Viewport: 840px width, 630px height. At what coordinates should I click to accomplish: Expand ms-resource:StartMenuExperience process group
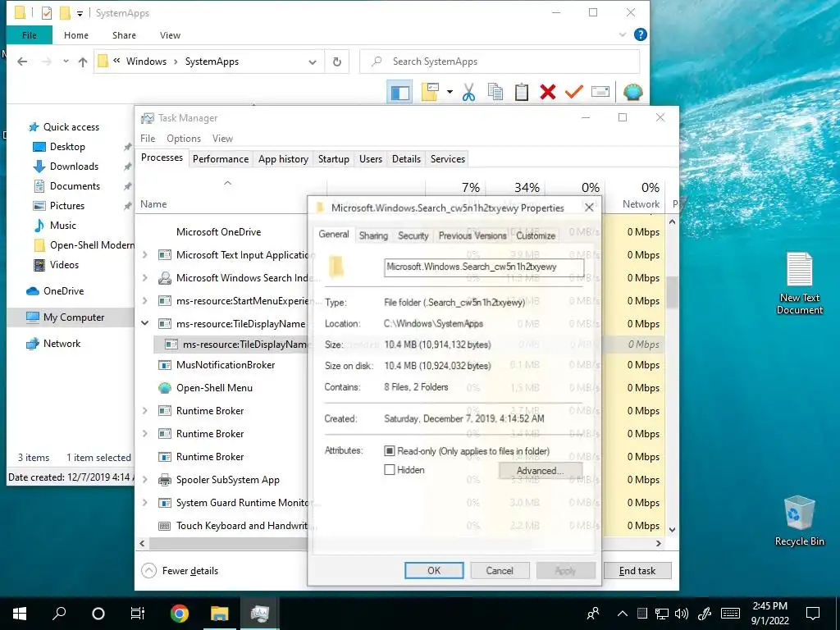coord(144,301)
